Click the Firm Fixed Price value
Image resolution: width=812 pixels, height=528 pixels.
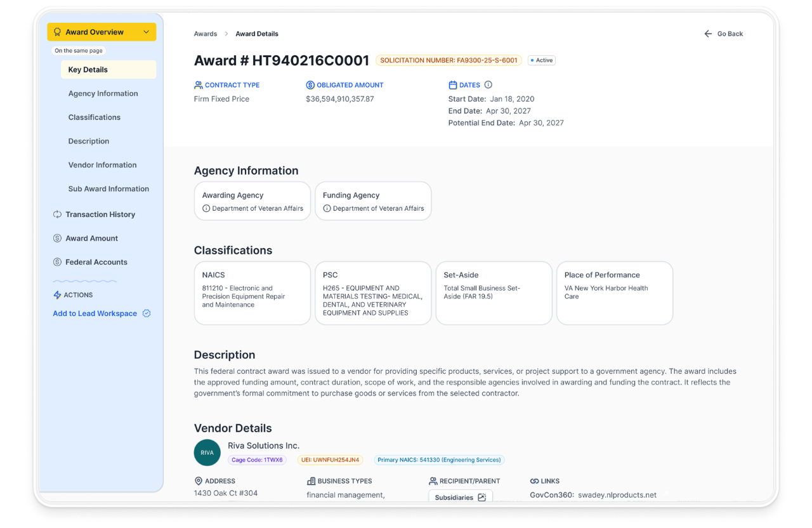click(x=221, y=99)
